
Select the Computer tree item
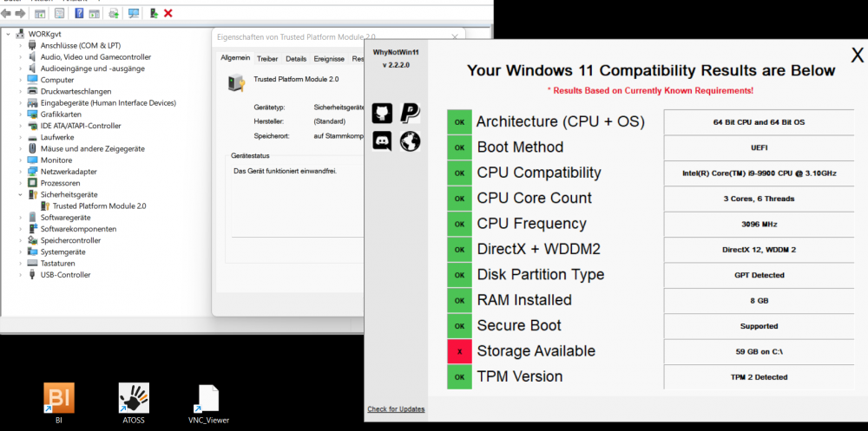(x=57, y=80)
